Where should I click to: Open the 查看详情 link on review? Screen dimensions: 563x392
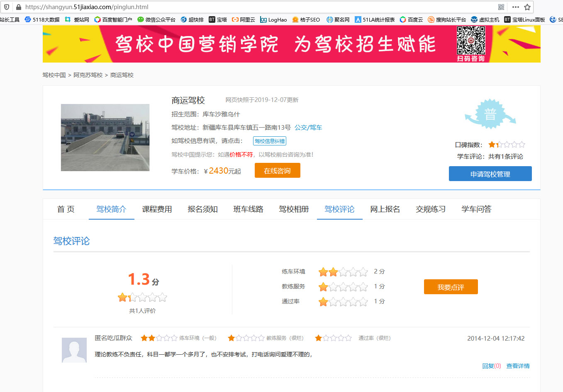point(518,366)
